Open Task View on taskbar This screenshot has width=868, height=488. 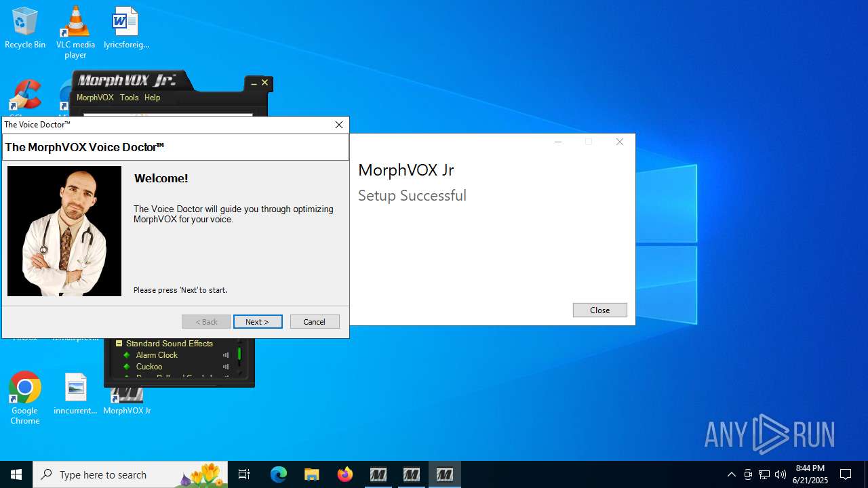(244, 474)
